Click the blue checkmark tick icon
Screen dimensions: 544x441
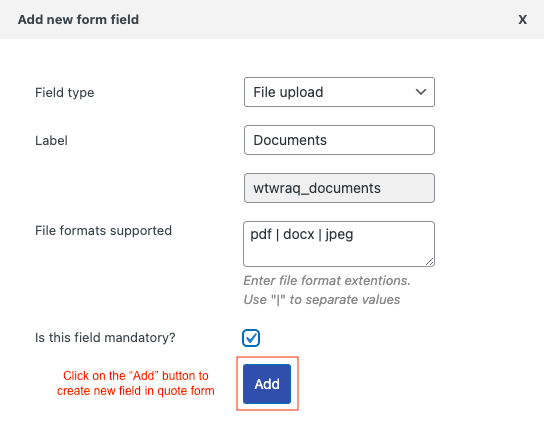(251, 338)
